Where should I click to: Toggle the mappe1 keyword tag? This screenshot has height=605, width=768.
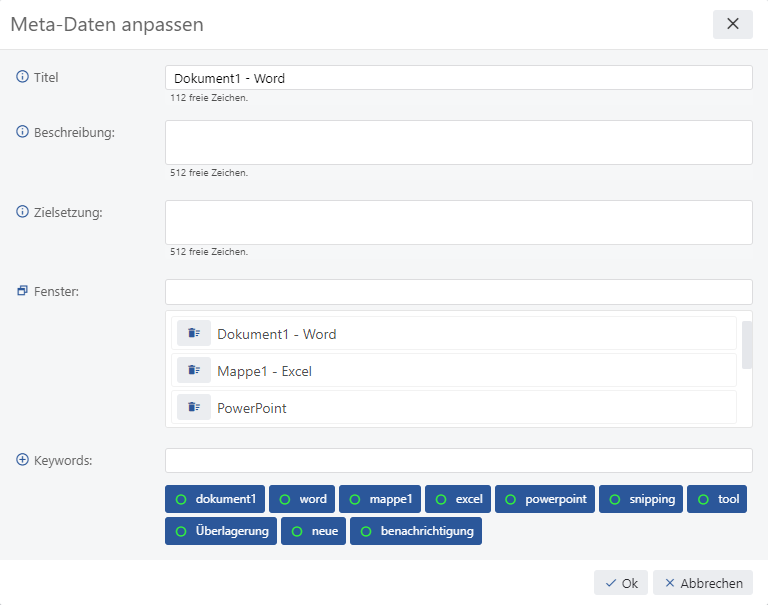tap(380, 499)
